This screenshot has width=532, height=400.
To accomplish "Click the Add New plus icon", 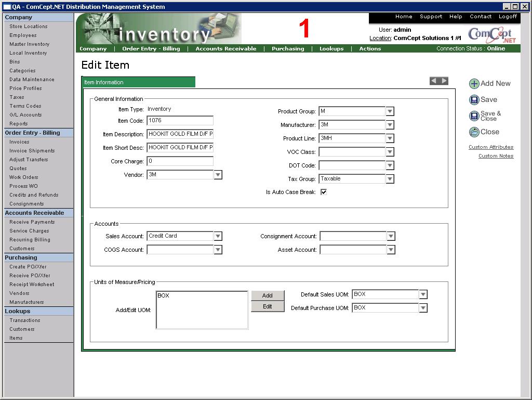I will [474, 84].
